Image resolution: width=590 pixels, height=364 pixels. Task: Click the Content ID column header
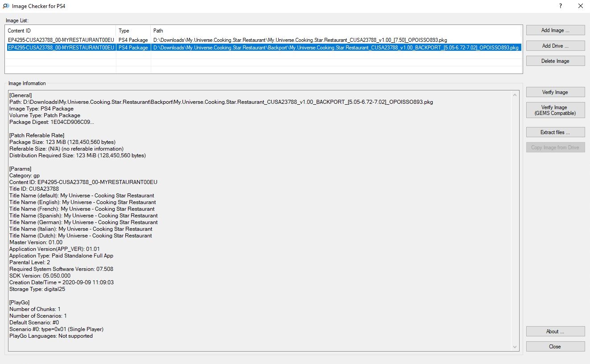point(61,31)
